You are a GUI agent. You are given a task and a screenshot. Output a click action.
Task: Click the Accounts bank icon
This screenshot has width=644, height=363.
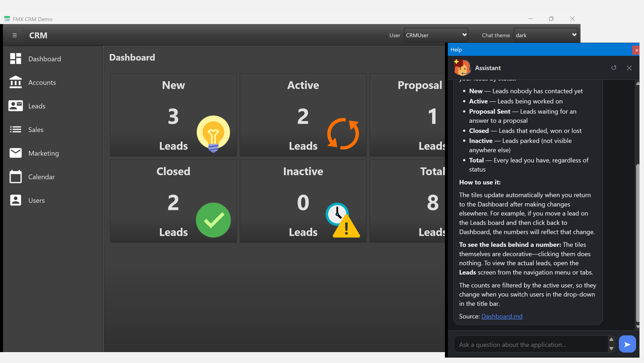click(x=15, y=82)
